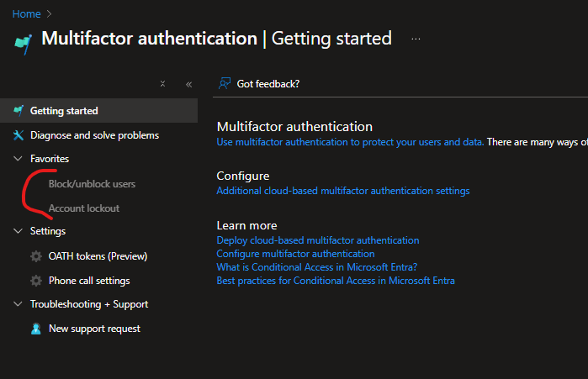The image size is (588, 379).
Task: Open OATH tokens (Preview)
Action: click(x=98, y=256)
